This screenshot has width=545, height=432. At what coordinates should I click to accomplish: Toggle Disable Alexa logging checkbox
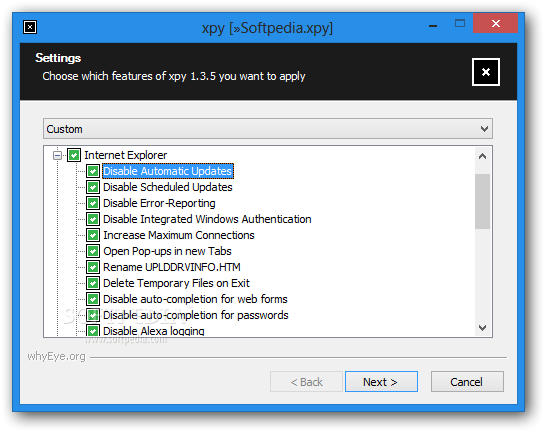coord(93,330)
